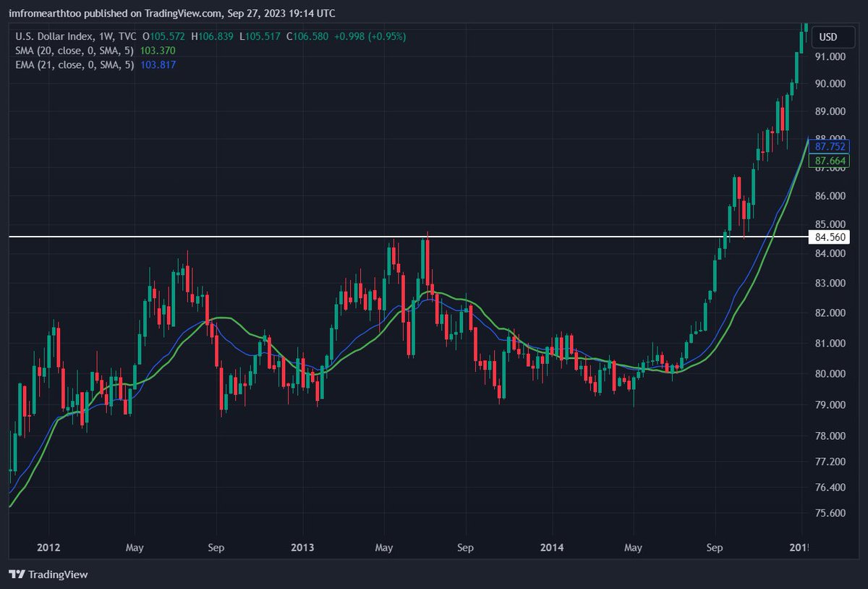This screenshot has height=589, width=868.
Task: Click the green 87.664 price label
Action: tap(829, 160)
